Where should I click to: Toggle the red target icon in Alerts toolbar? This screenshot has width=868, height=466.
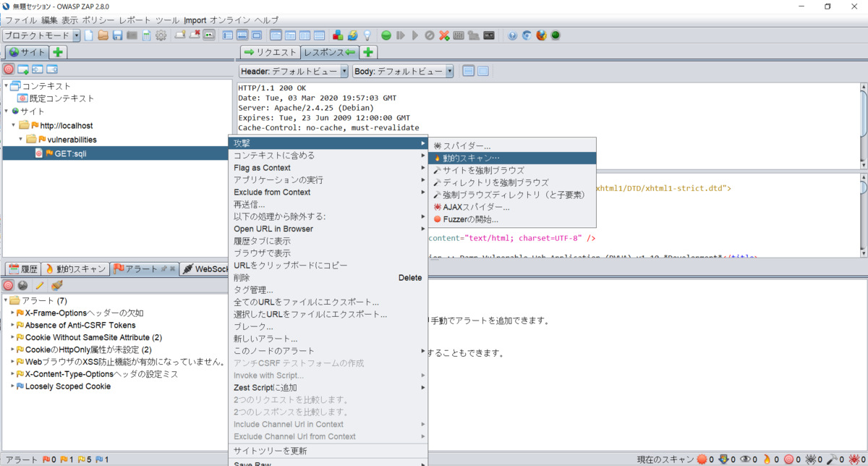[9, 285]
